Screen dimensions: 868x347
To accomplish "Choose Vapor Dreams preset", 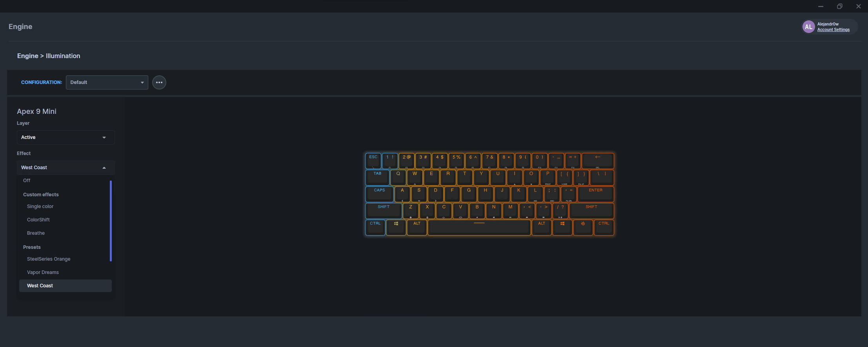I will tap(43, 272).
